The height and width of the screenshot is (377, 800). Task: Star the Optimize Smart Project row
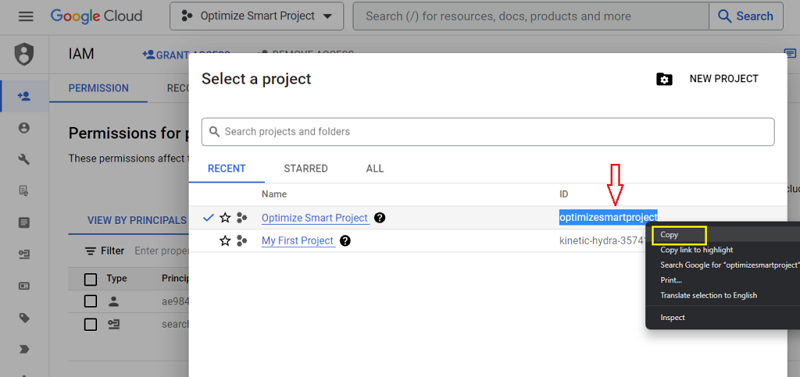click(225, 218)
